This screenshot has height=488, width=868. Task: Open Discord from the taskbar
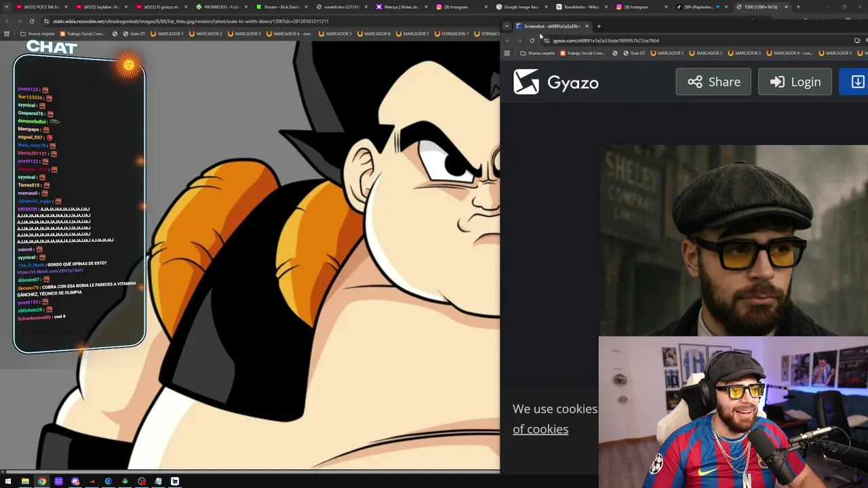(x=75, y=482)
